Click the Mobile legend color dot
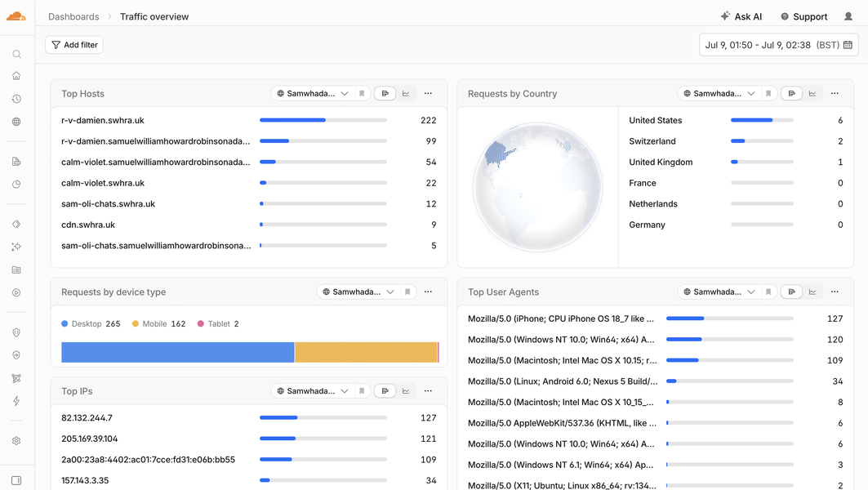 coord(135,324)
